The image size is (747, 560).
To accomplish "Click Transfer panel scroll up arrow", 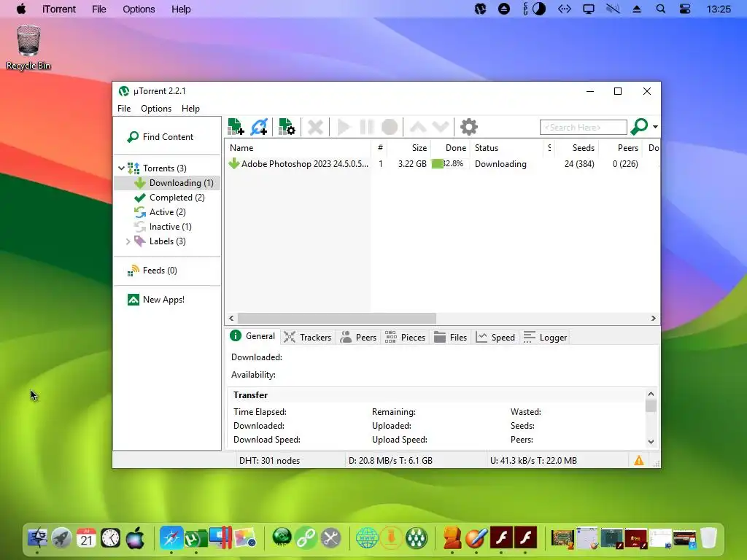I will tap(651, 394).
